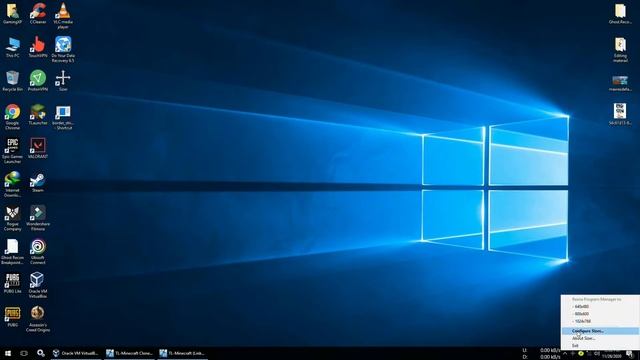Launch ProtonVPN from desktop
Image resolution: width=640 pixels, height=360 pixels.
38,80
